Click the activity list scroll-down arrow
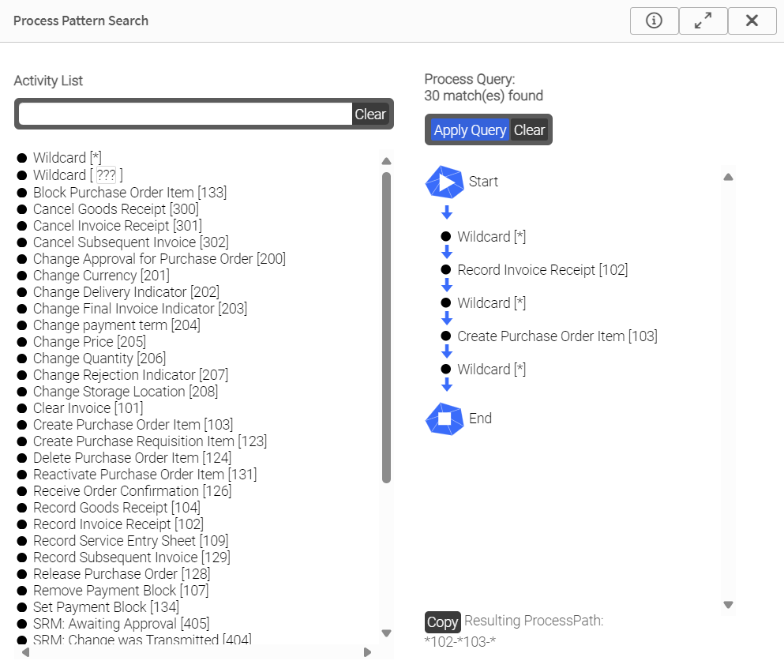784x672 pixels. click(x=386, y=633)
